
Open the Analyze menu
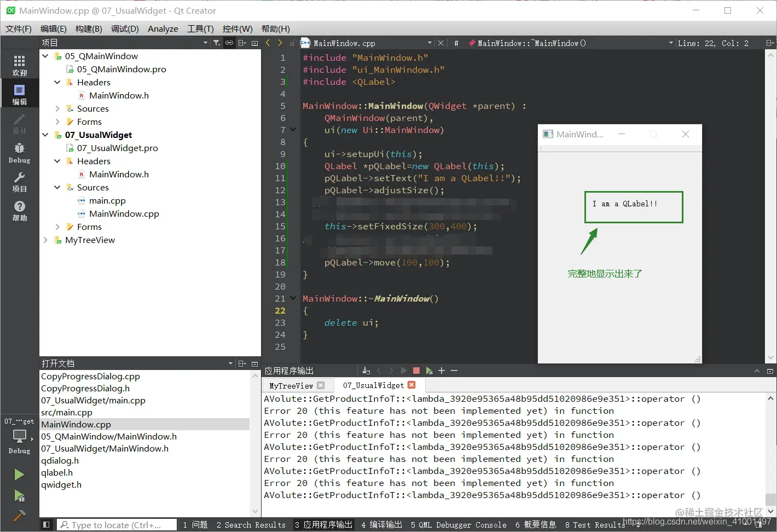coord(163,28)
